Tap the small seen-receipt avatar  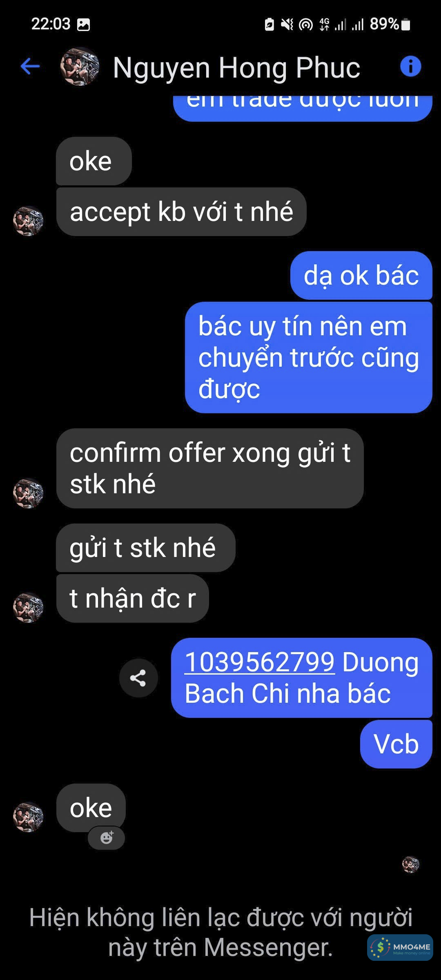point(410,864)
